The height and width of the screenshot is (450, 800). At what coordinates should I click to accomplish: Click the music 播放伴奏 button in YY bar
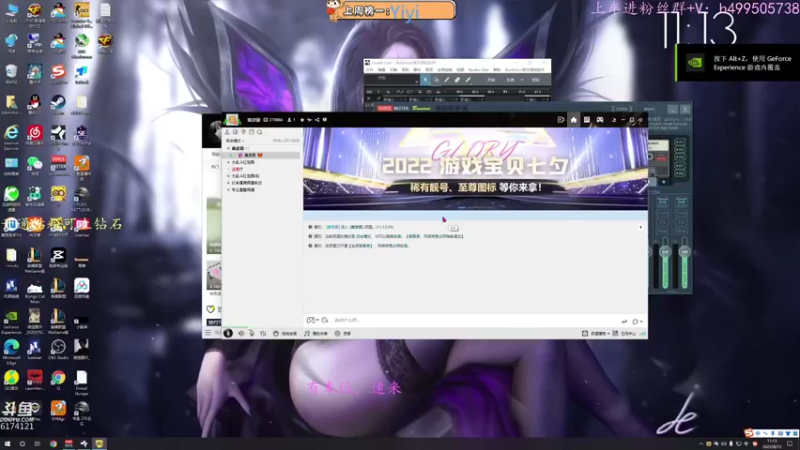[316, 333]
